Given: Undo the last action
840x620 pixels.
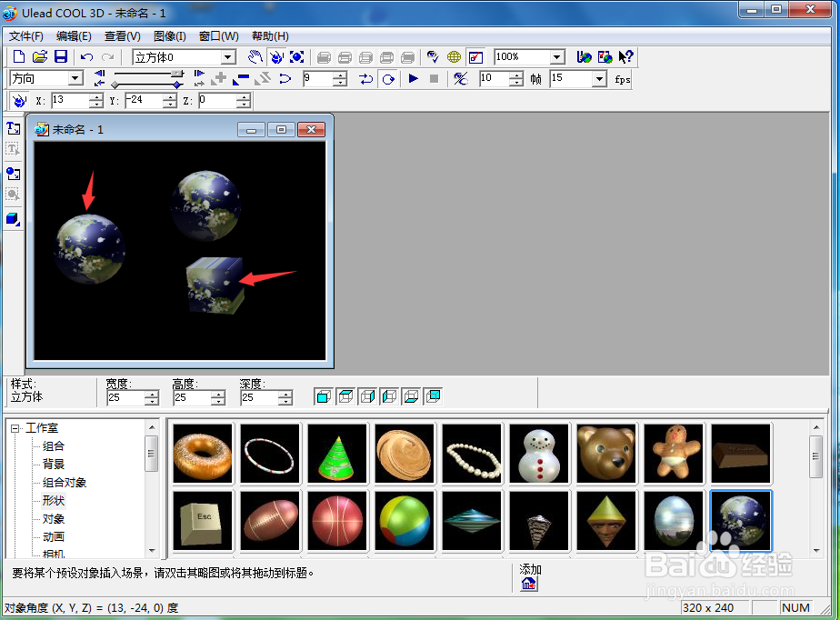Looking at the screenshot, I should tap(86, 56).
